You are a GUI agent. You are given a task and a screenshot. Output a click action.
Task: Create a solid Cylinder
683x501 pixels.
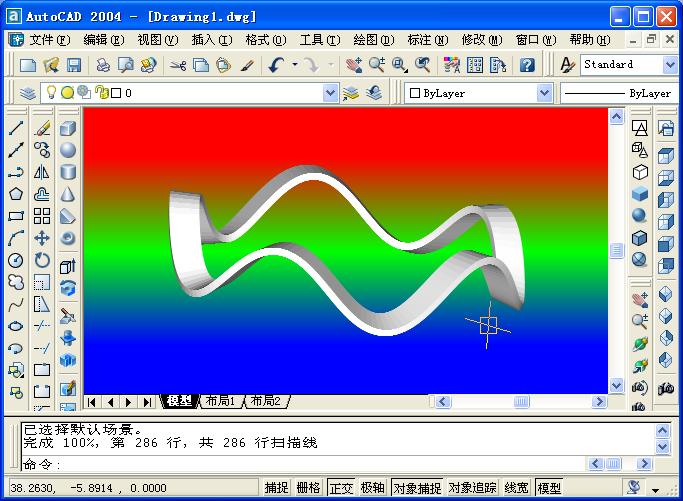68,172
